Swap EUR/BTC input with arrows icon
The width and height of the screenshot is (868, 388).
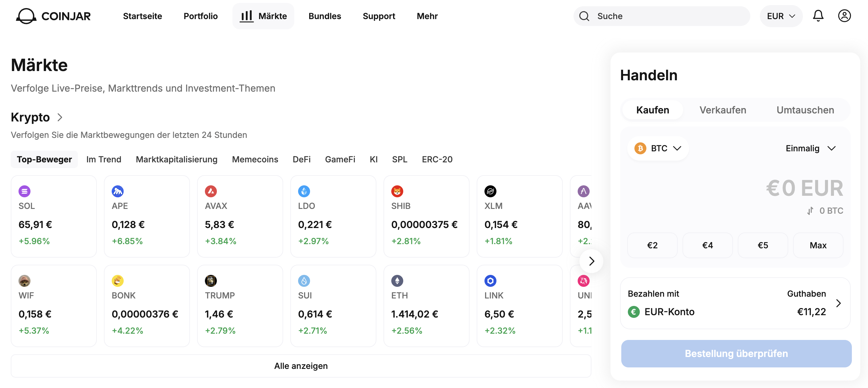tap(810, 211)
